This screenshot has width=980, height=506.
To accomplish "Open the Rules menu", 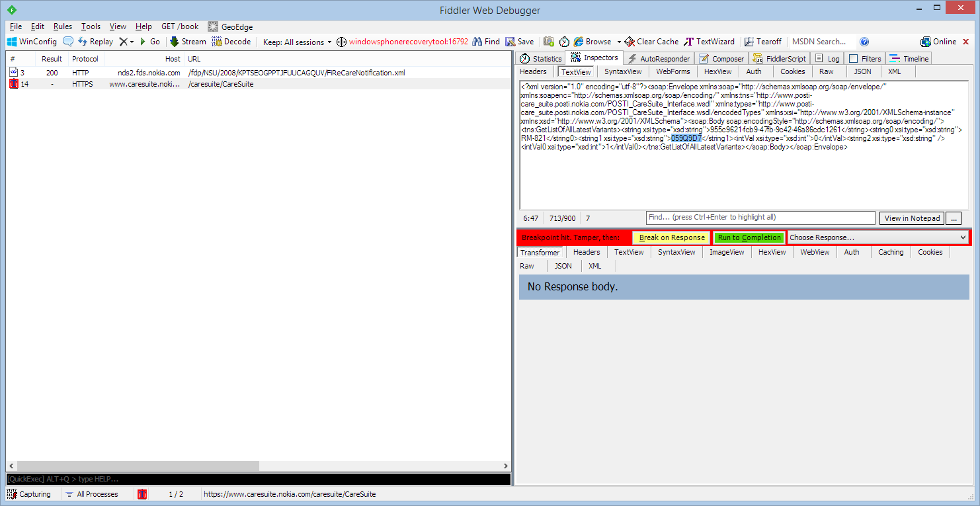I will 63,26.
